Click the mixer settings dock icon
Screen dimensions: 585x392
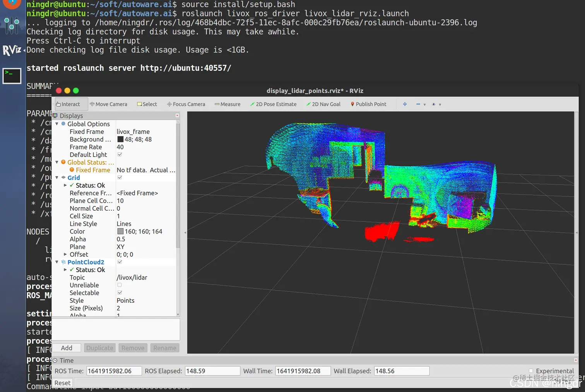(12, 26)
